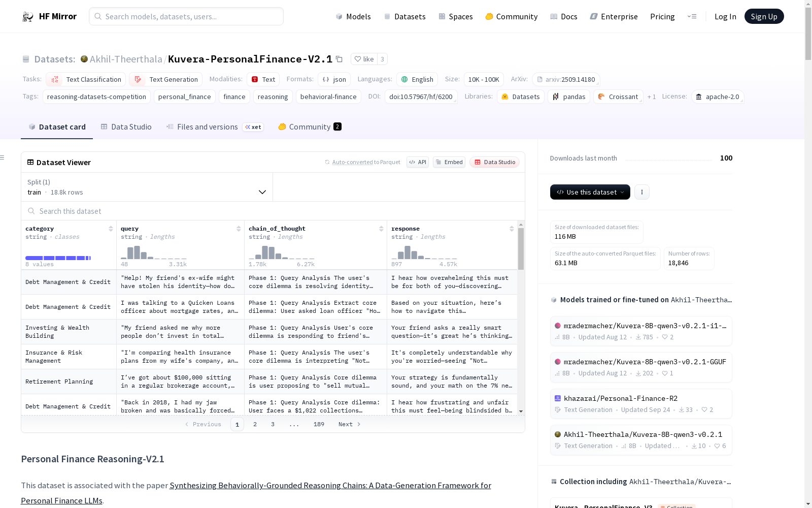This screenshot has width=812, height=508.
Task: Click the HF Mirror logo icon
Action: [x=28, y=17]
